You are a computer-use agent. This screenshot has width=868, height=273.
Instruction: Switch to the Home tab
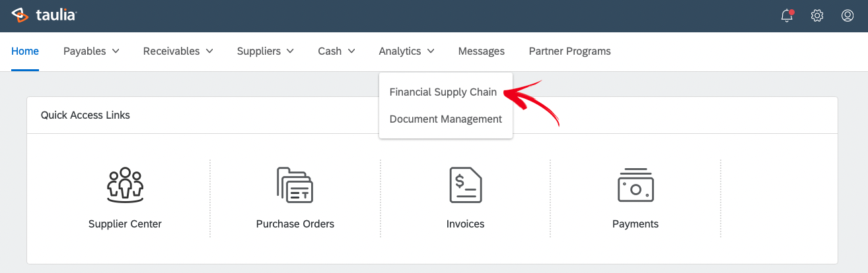pyautogui.click(x=25, y=51)
